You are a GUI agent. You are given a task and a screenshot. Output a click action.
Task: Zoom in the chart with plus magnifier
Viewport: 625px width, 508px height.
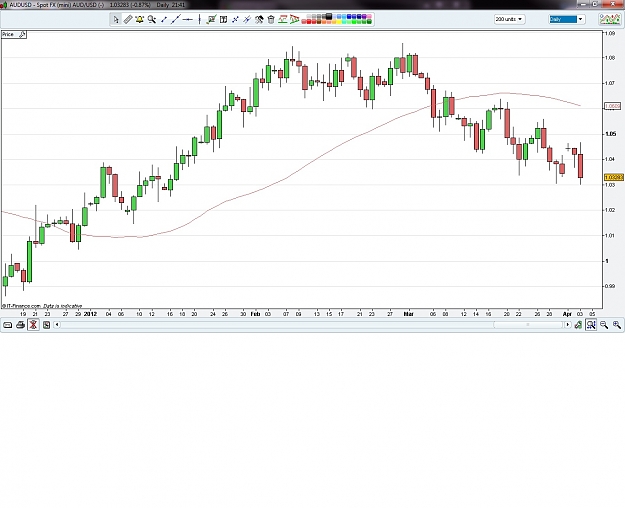tap(617, 325)
